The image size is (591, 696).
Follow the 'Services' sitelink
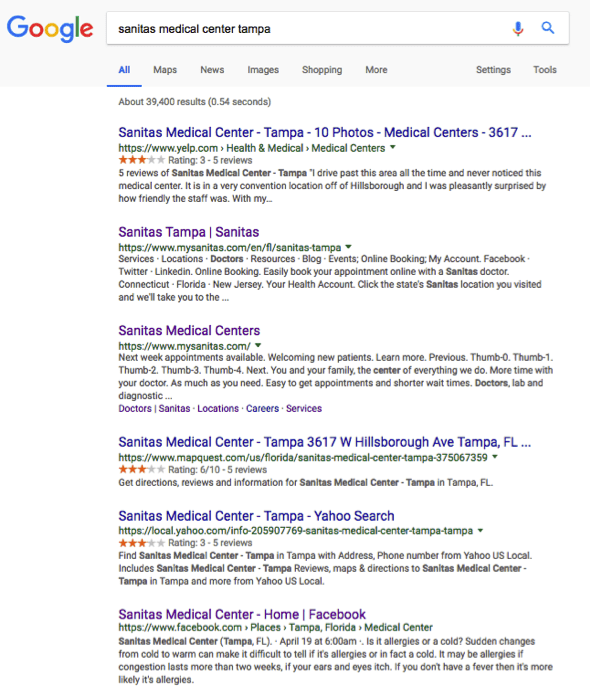pyautogui.click(x=304, y=408)
